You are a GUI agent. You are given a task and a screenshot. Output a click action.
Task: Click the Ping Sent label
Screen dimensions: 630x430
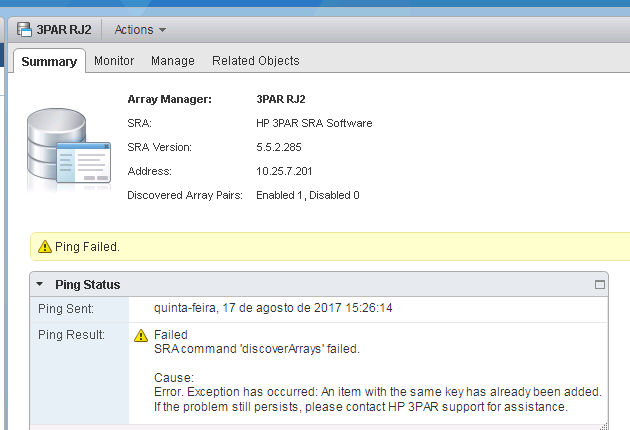[x=66, y=309]
